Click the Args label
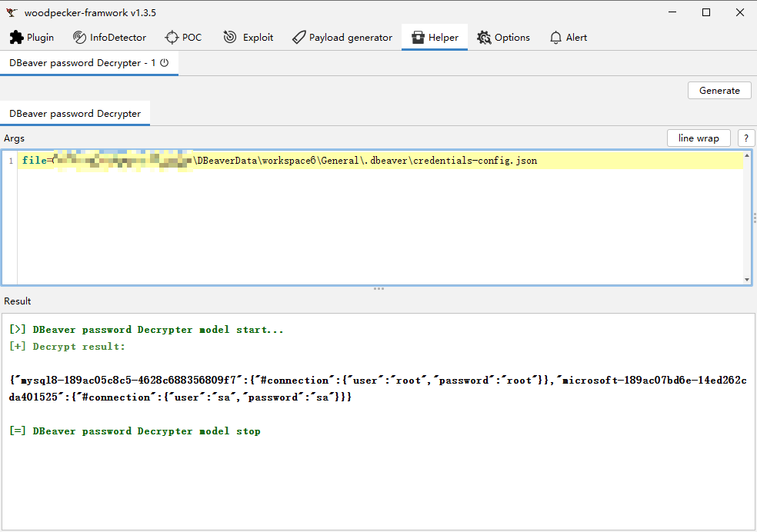Image resolution: width=757 pixels, height=532 pixels. click(14, 138)
